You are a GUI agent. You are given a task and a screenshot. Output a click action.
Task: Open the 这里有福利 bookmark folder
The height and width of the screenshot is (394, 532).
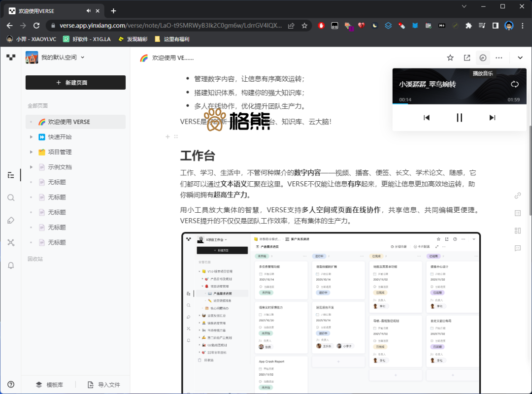tap(172, 39)
